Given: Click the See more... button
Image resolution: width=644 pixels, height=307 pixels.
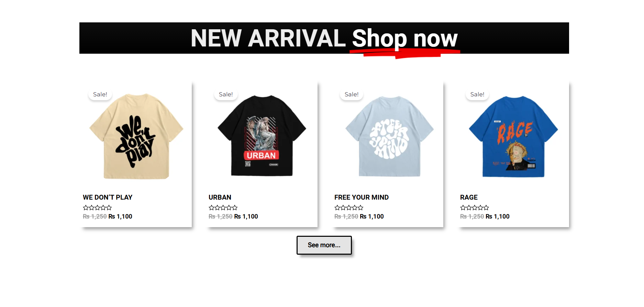Looking at the screenshot, I should [324, 245].
